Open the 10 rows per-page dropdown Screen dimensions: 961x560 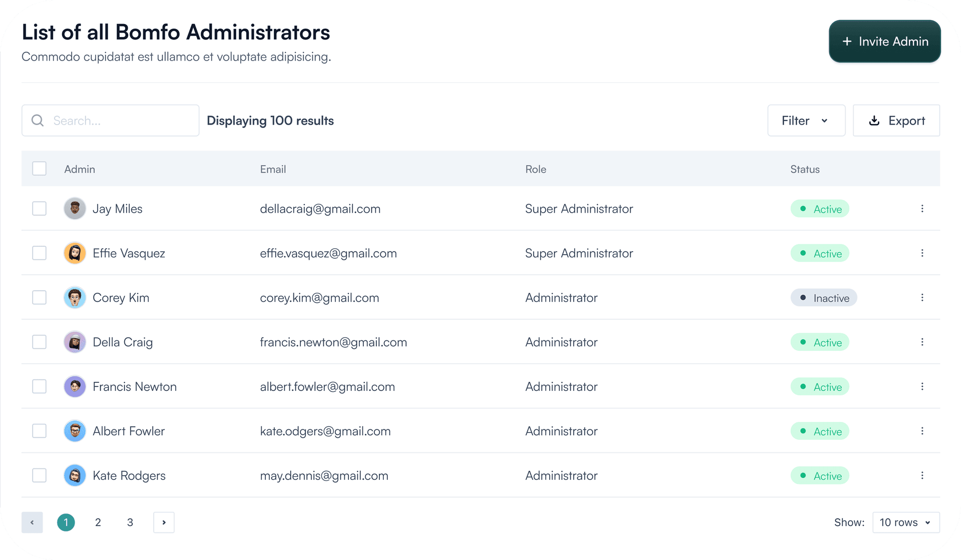coord(906,522)
